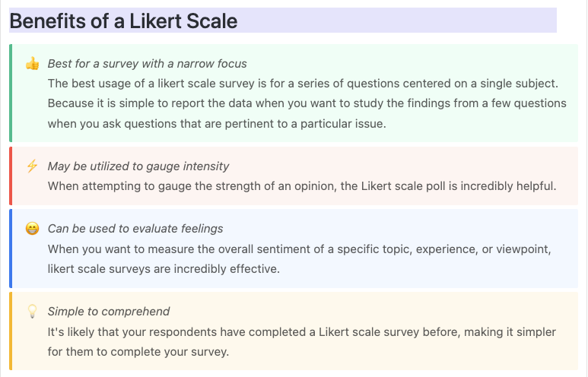This screenshot has height=377, width=588.
Task: Click the green left border of the first banner
Action: point(11,93)
